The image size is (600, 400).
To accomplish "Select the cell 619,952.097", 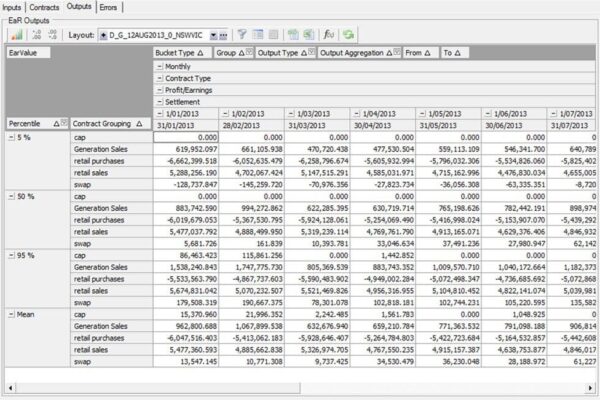I will (x=186, y=149).
